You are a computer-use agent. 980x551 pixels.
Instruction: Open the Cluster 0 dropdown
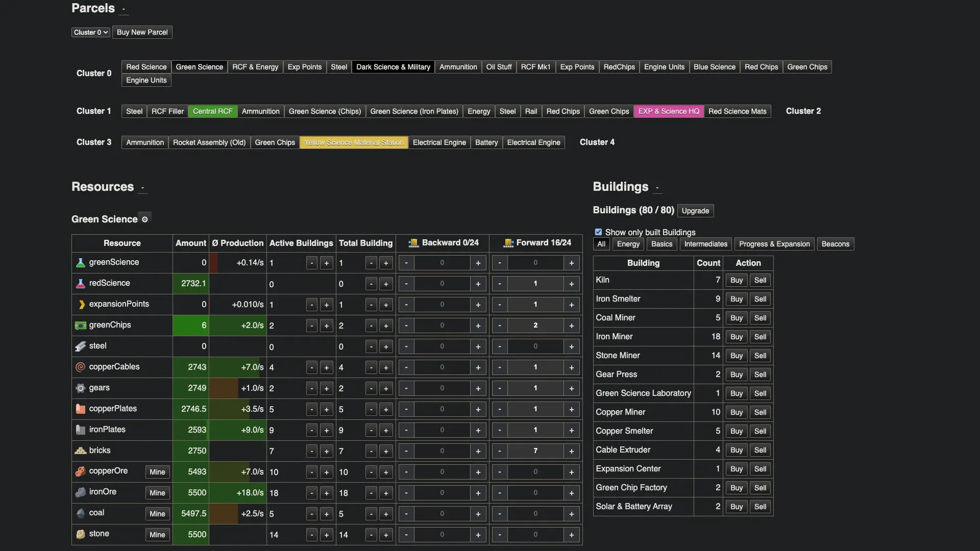90,32
